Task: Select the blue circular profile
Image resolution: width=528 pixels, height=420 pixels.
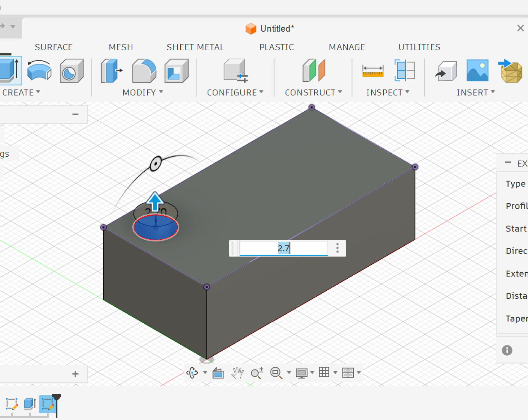Action: tap(155, 228)
